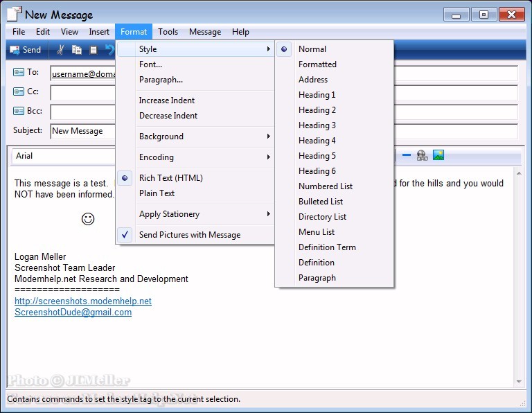
Task: Open the screenshots.modemhelp.net link
Action: 83,301
